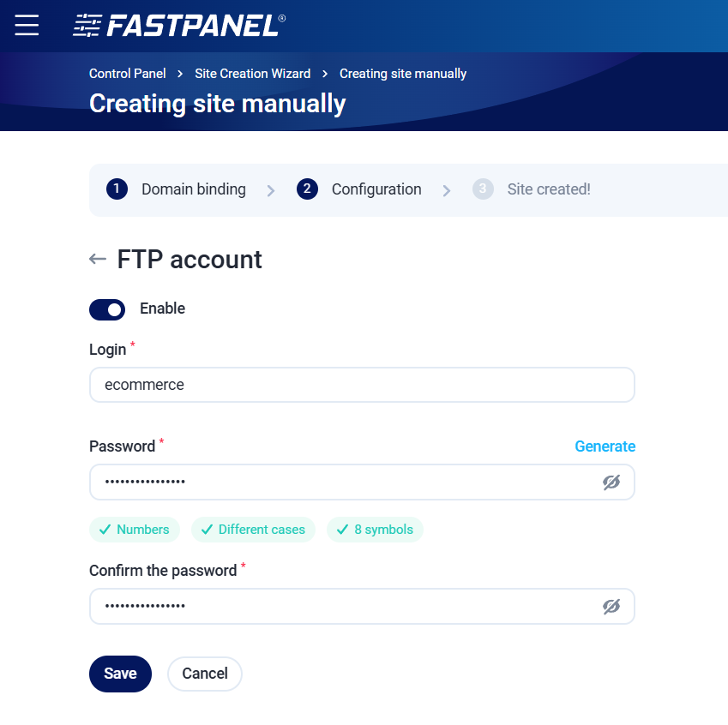
Task: Cancel the FTP account form
Action: [205, 674]
